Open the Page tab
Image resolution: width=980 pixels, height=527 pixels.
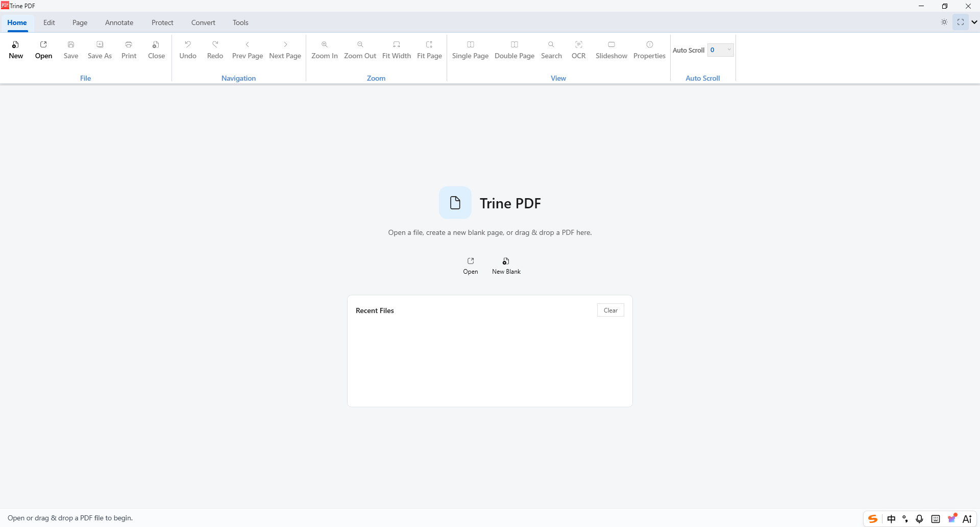80,22
